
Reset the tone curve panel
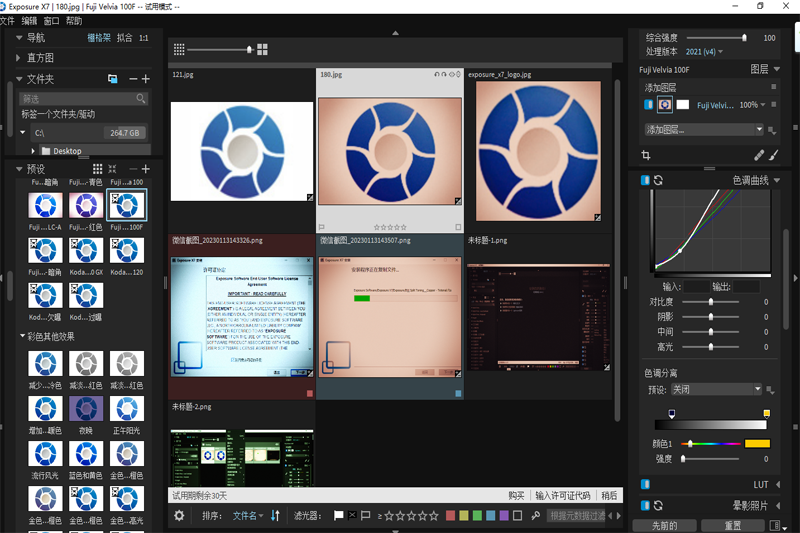coord(659,180)
